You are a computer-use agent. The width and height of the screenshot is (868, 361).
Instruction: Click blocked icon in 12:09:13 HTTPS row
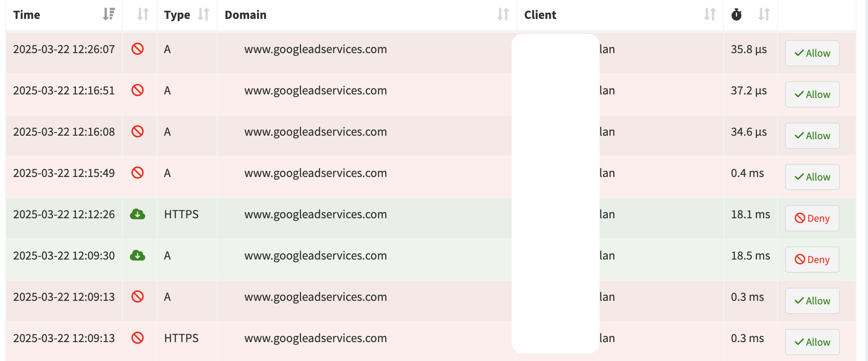point(137,338)
